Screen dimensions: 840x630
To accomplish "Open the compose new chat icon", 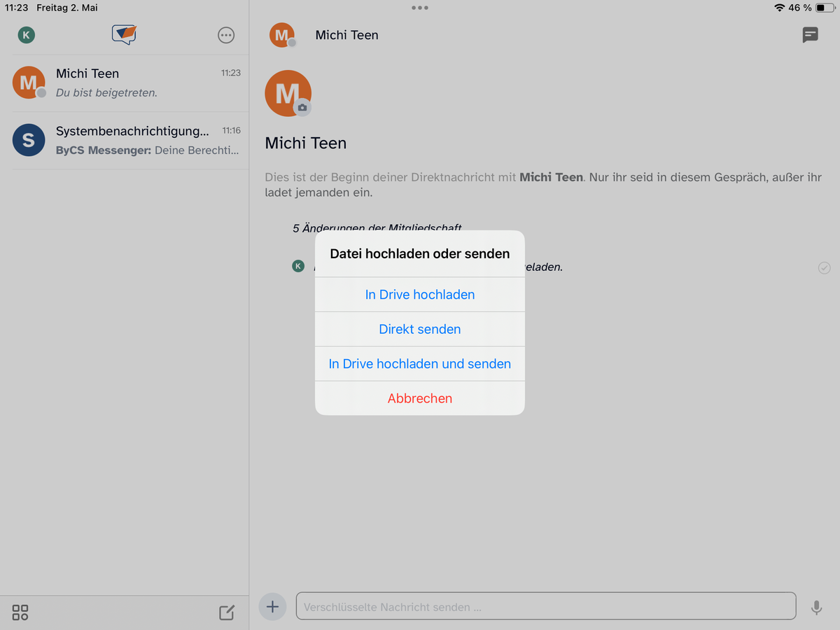I will tap(227, 612).
